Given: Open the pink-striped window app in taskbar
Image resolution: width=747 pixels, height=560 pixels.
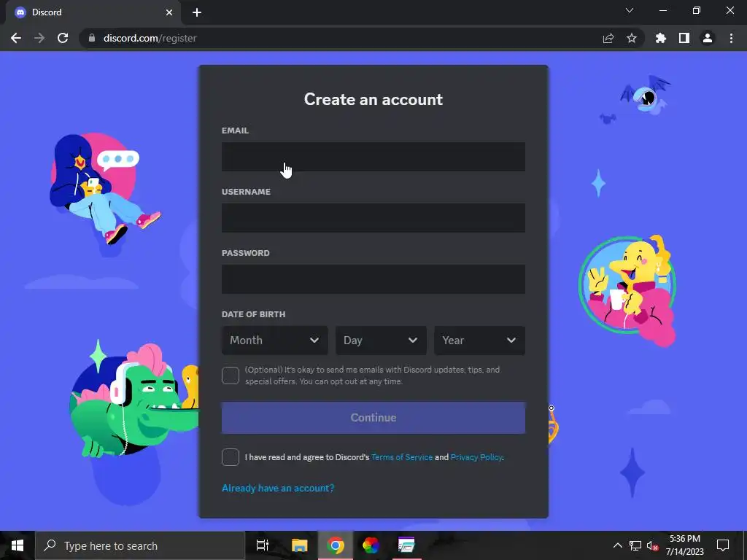Looking at the screenshot, I should (x=406, y=545).
